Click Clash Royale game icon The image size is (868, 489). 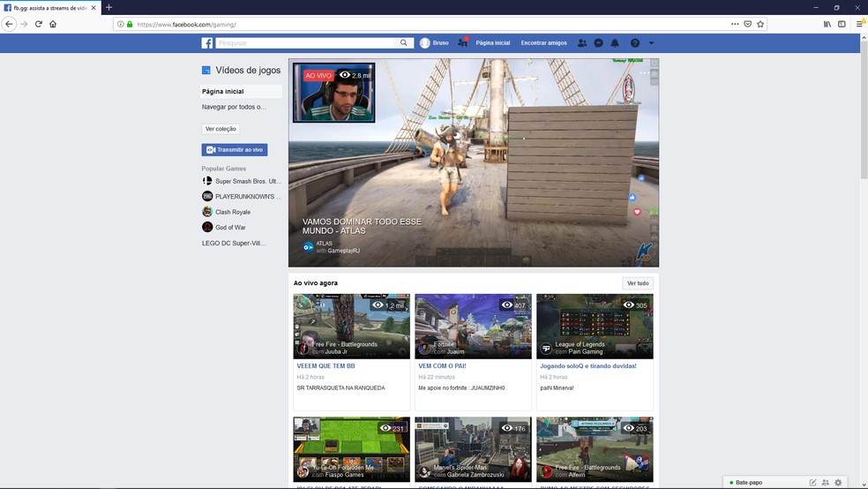207,212
